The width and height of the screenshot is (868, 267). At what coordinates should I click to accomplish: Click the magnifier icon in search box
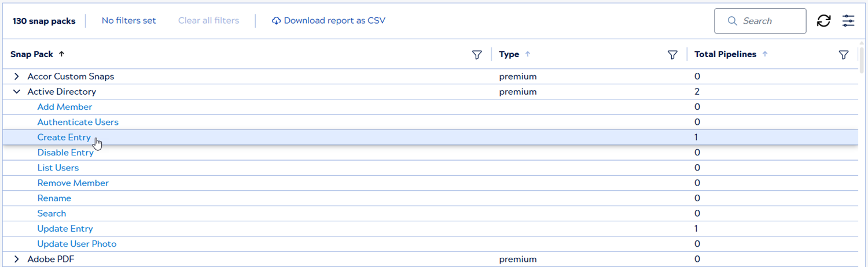[732, 21]
